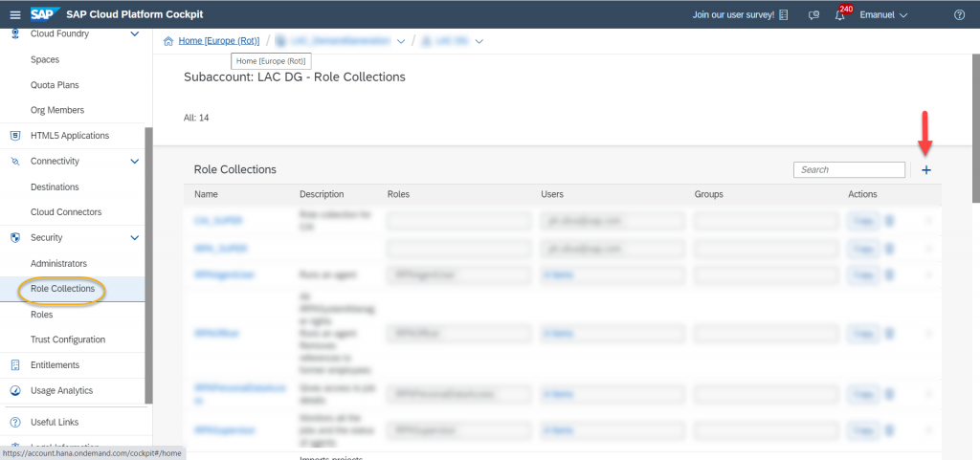980x460 pixels.
Task: Click the Actions column header
Action: (862, 194)
